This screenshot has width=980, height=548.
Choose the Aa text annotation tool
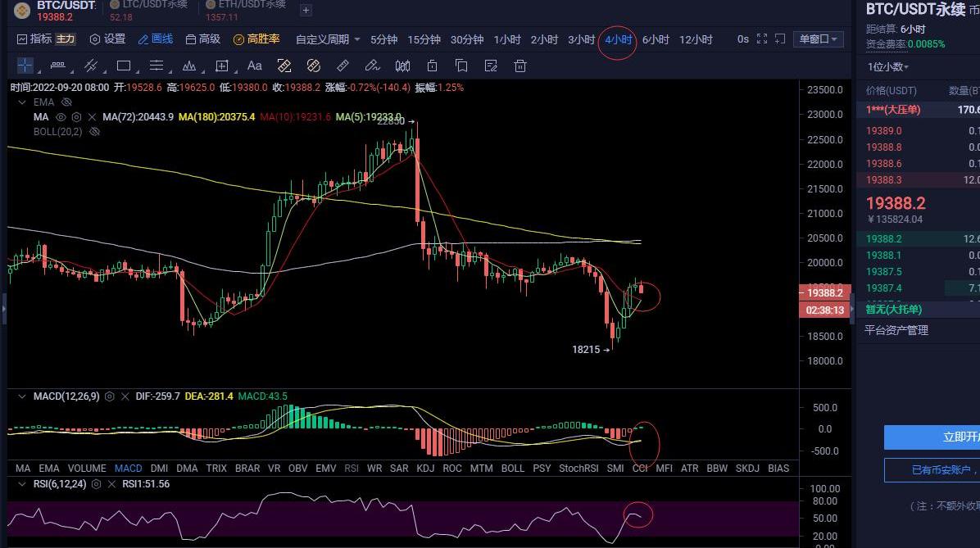tap(254, 66)
